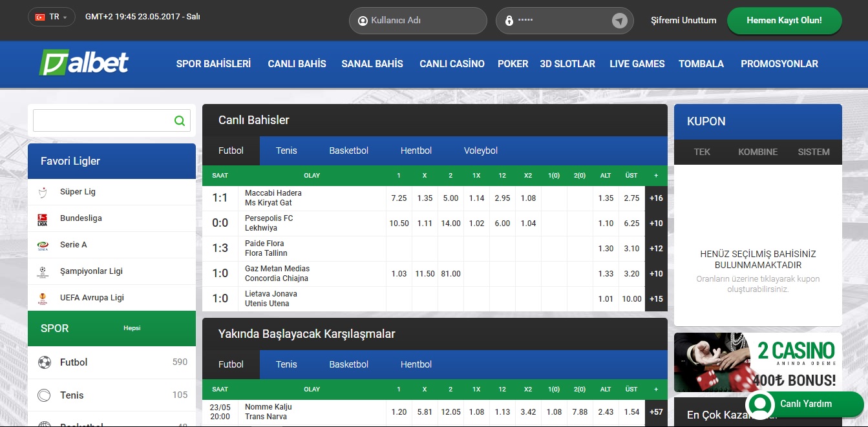Open Bundesliga in Favori Ligler
Screen dimensions: 868x427
112,218
